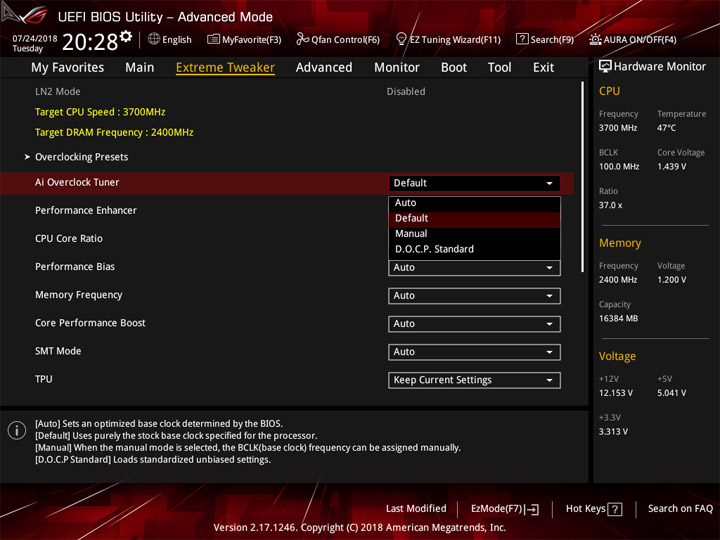Go to the Advanced tab

click(324, 68)
